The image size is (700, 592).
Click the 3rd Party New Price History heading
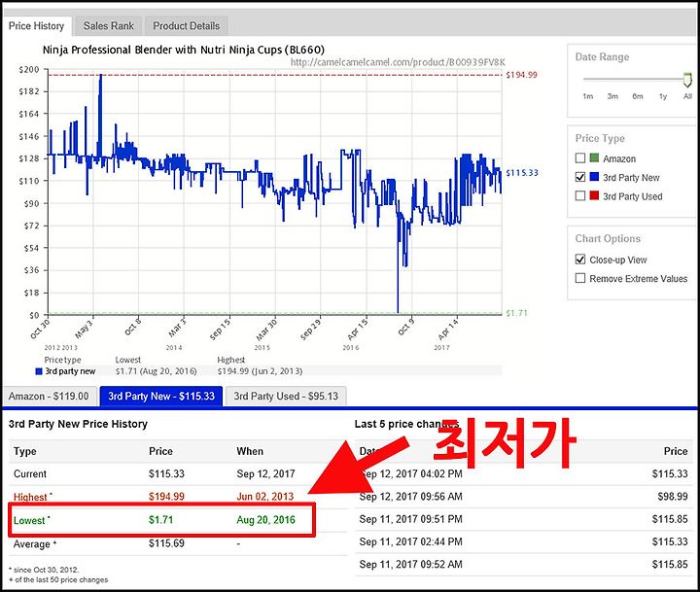(78, 424)
